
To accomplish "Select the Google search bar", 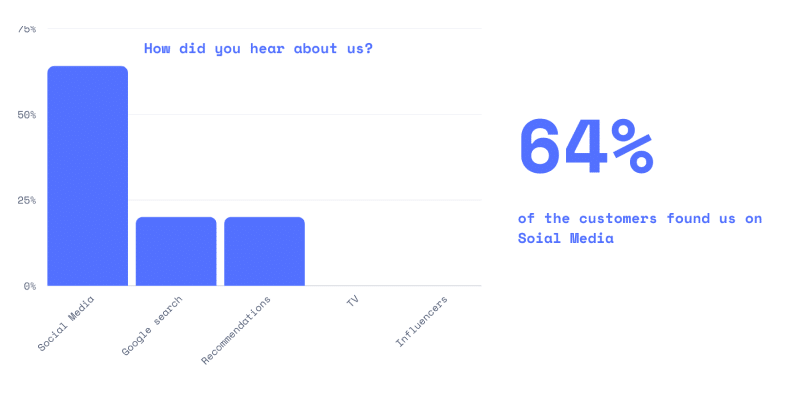I will click(x=176, y=252).
